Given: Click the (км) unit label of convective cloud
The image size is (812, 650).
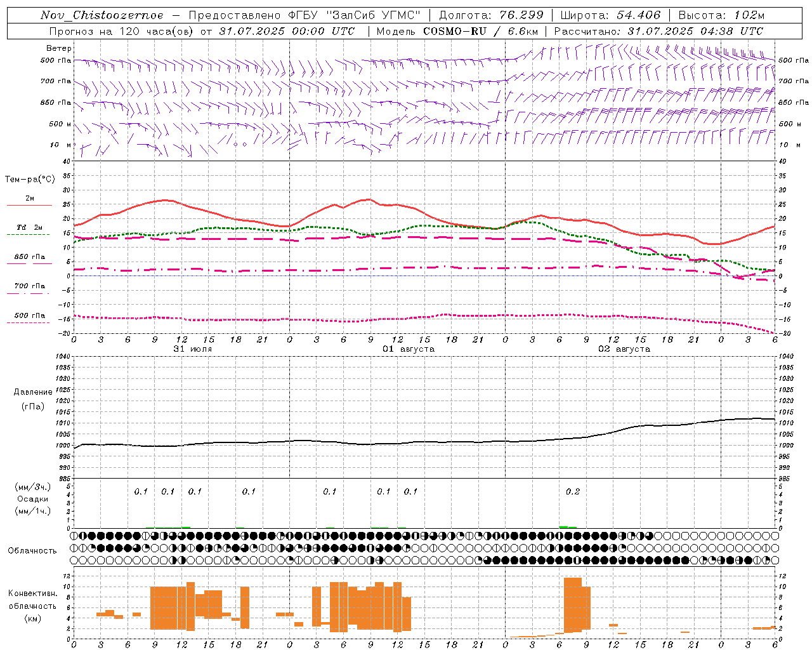Looking at the screenshot, I should [32, 618].
